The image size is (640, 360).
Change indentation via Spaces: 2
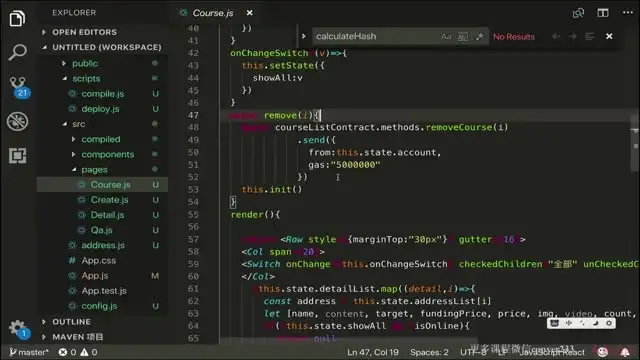429,352
